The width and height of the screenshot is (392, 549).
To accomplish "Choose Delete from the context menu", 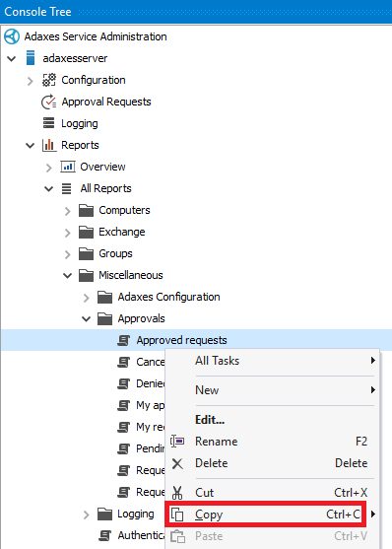I will tap(272, 463).
